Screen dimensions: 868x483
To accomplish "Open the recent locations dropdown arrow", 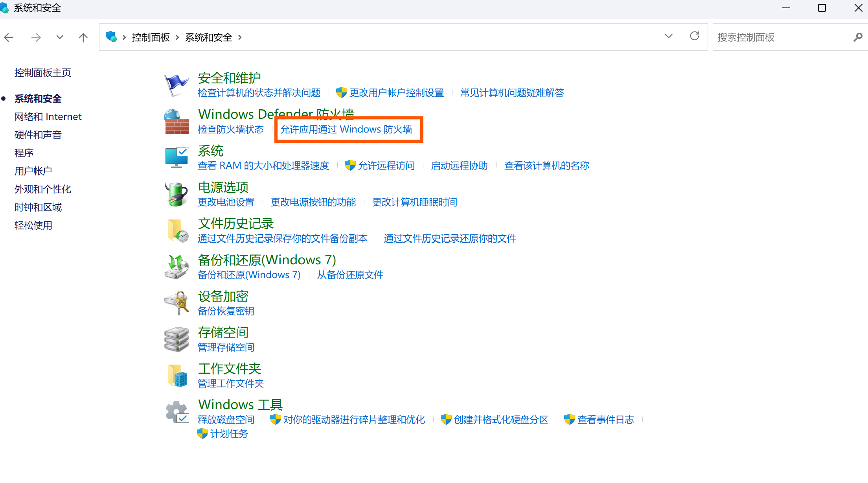I will click(x=59, y=37).
